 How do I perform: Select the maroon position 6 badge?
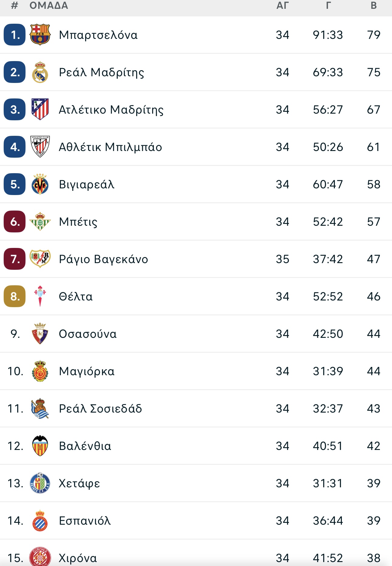coord(15,221)
